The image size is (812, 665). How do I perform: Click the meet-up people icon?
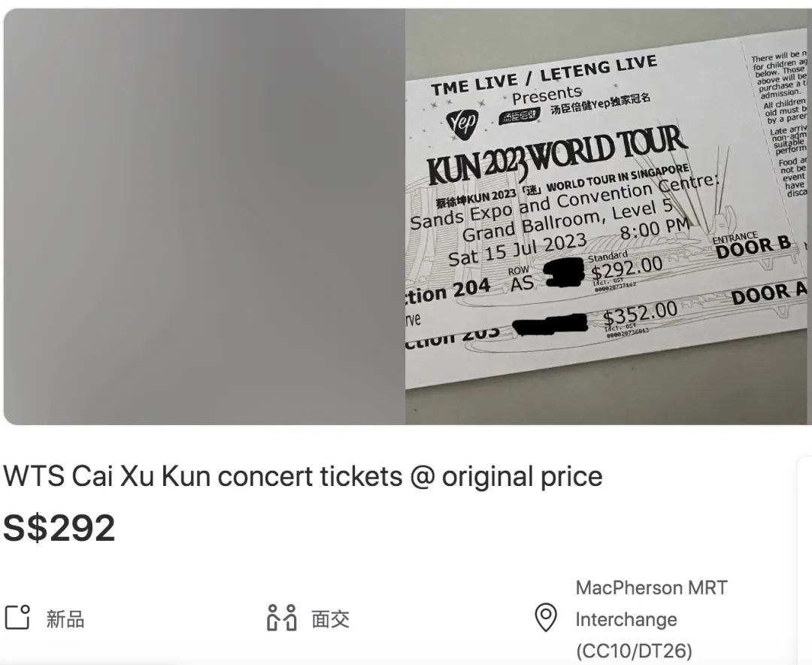pos(282,618)
